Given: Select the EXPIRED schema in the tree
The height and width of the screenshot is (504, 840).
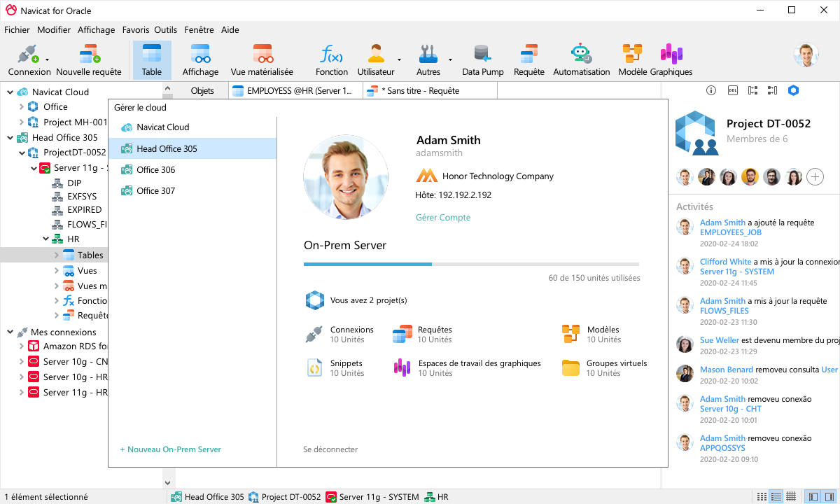Looking at the screenshot, I should [x=85, y=210].
